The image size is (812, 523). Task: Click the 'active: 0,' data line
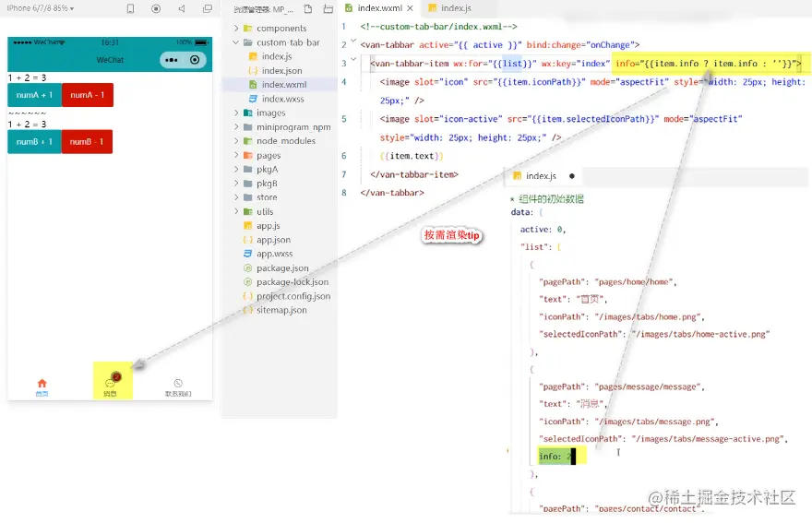tap(543, 230)
